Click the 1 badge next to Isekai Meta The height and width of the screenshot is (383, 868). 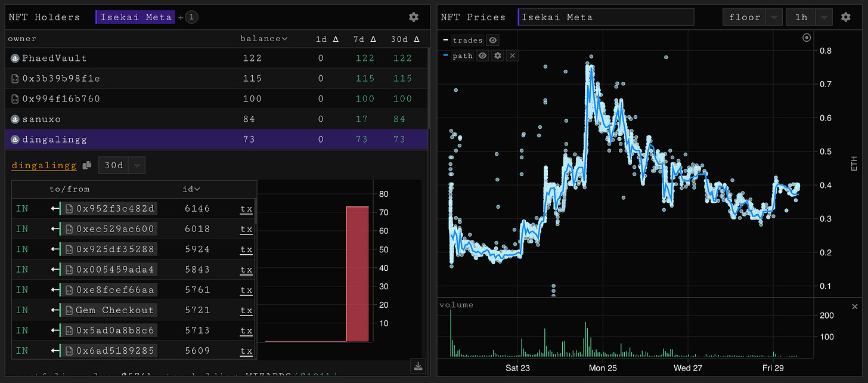point(191,17)
